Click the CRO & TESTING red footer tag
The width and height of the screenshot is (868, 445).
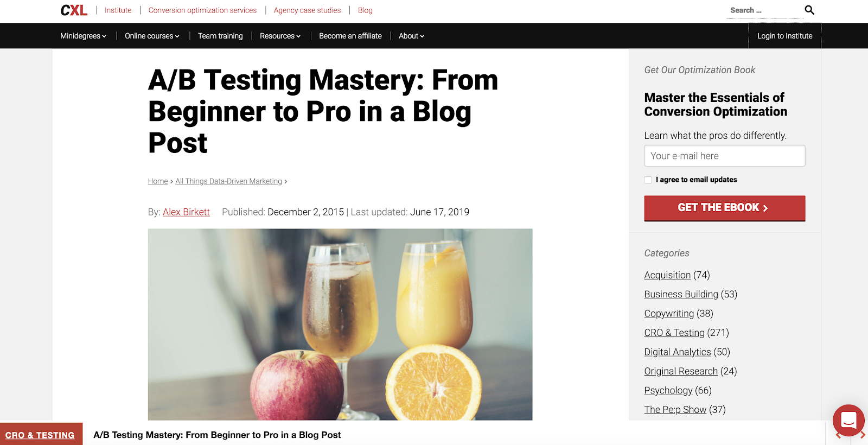click(40, 435)
